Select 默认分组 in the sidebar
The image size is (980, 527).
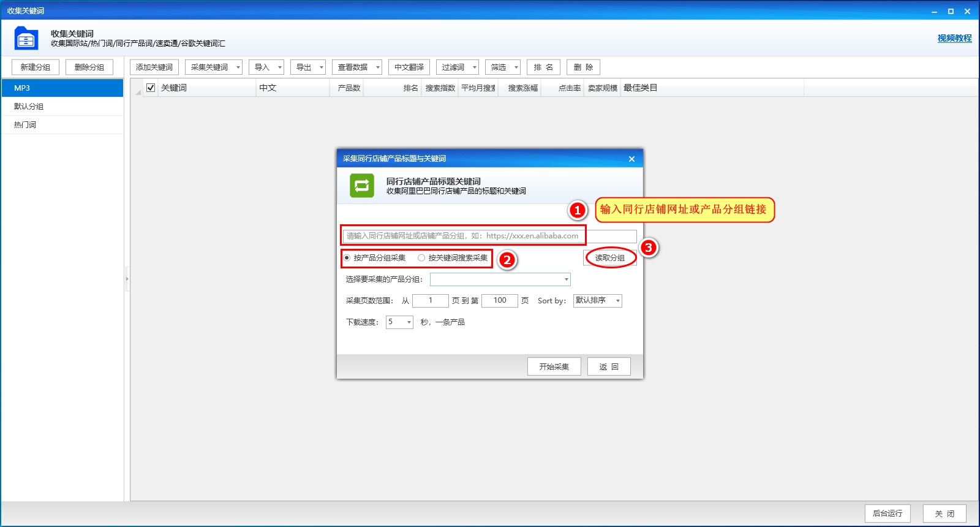click(62, 106)
